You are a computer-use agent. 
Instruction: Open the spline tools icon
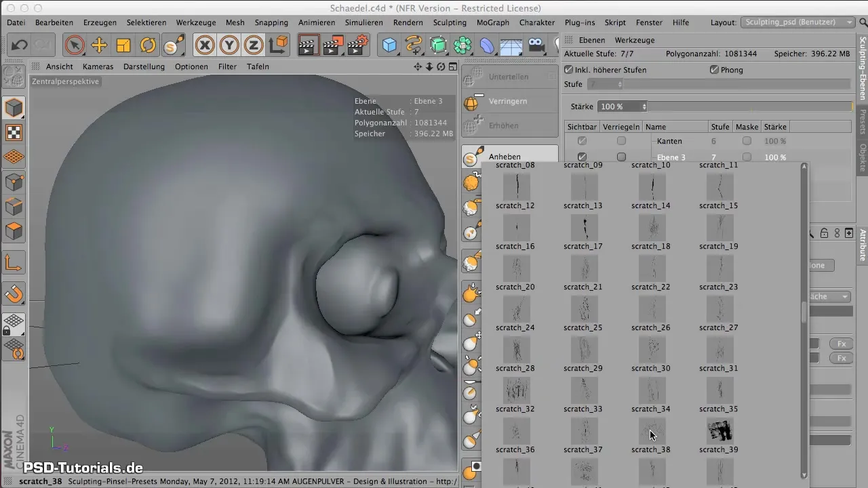tap(414, 45)
